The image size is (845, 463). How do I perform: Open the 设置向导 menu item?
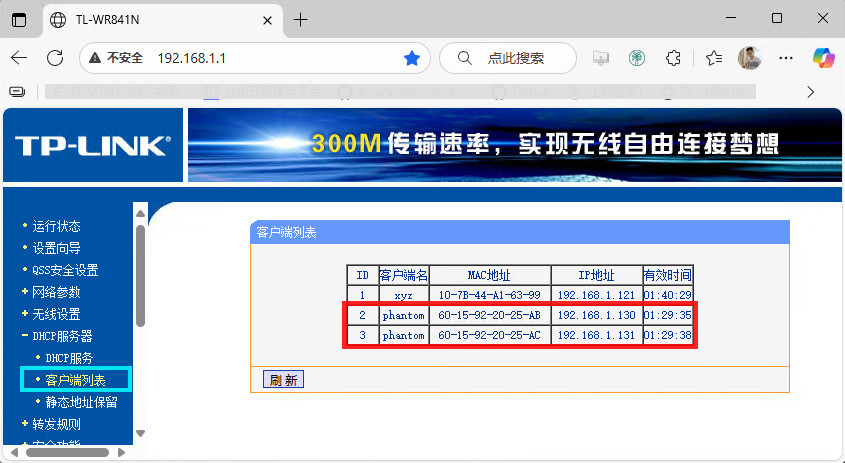pos(56,248)
